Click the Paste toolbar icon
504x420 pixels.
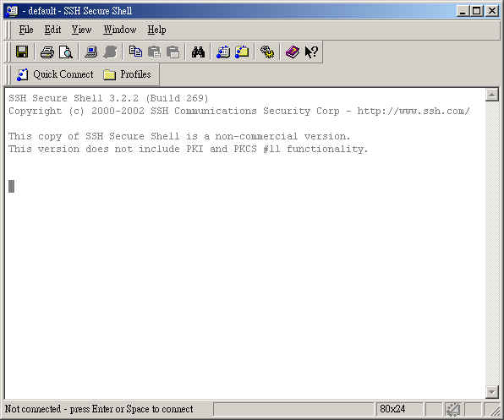coord(154,52)
